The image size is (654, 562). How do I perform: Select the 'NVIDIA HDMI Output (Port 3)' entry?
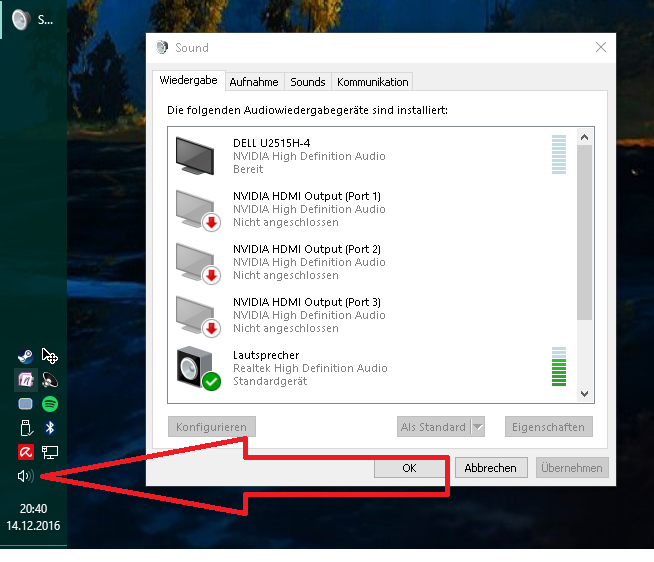tap(307, 302)
